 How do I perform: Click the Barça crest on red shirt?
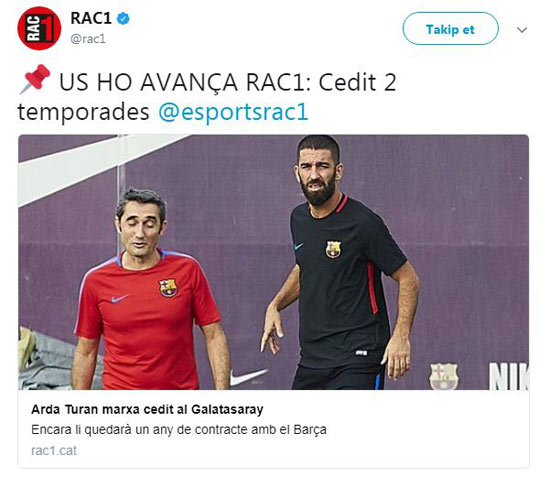coord(168,288)
